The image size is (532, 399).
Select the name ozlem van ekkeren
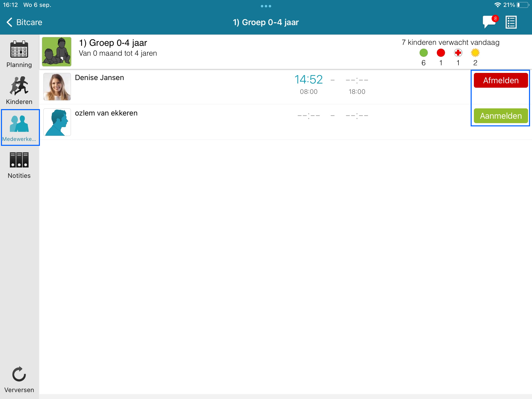[x=106, y=113]
